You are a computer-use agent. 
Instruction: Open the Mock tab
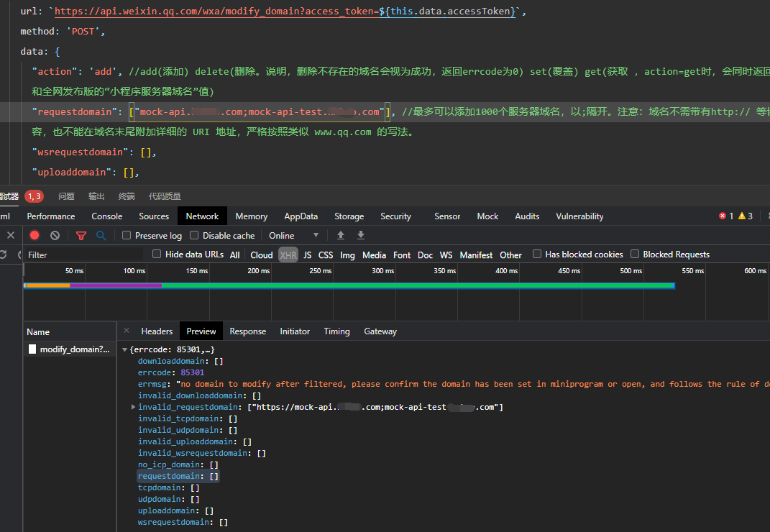[487, 216]
